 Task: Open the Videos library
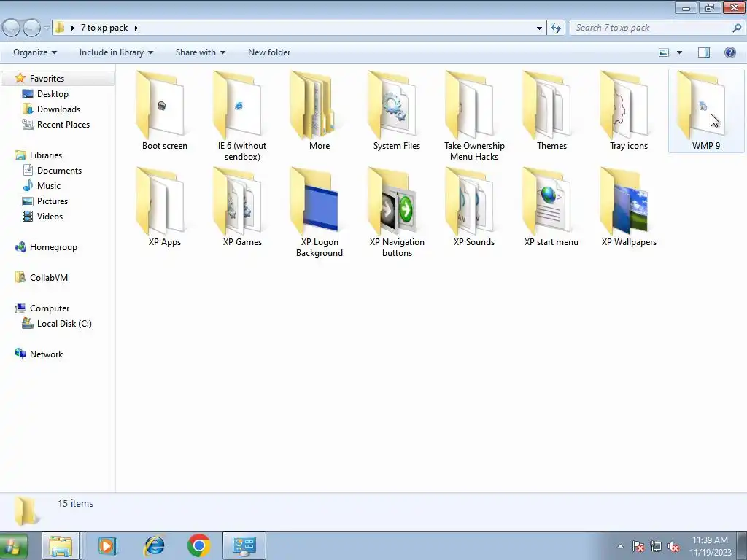[x=50, y=216]
